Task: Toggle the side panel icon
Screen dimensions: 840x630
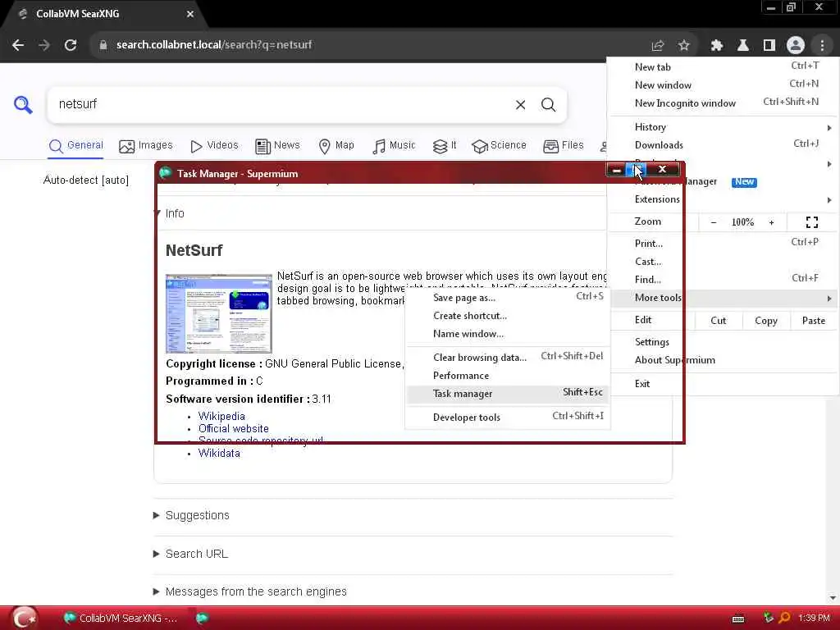Action: [x=769, y=46]
